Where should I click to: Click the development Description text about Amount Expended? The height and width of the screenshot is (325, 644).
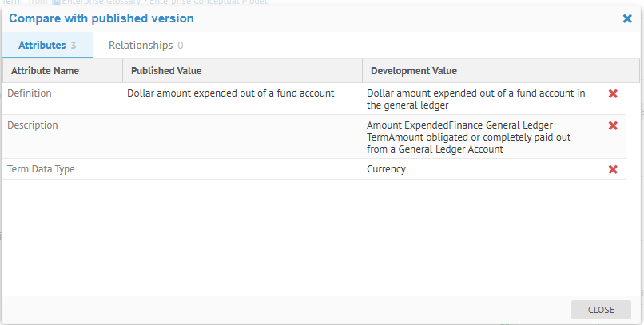tap(471, 137)
